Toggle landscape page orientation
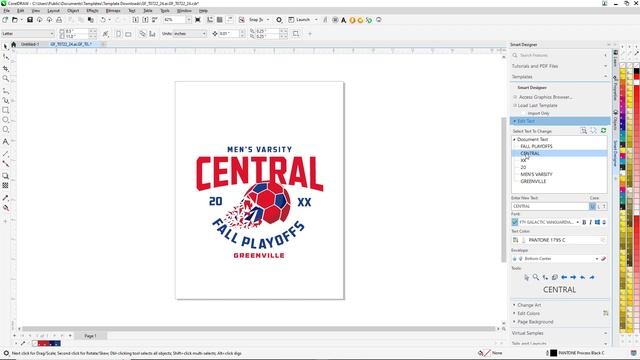This screenshot has height=360, width=640. pyautogui.click(x=128, y=34)
